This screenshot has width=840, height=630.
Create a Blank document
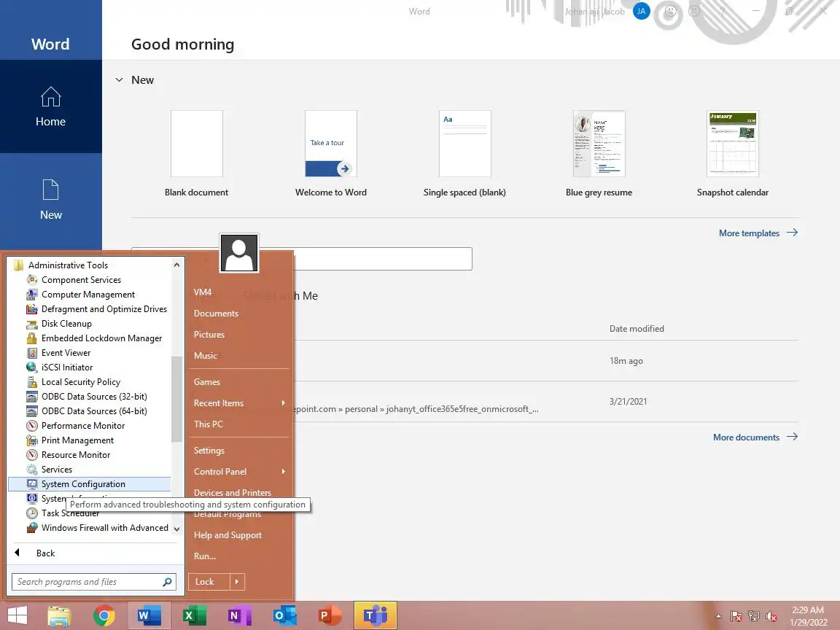tap(197, 153)
